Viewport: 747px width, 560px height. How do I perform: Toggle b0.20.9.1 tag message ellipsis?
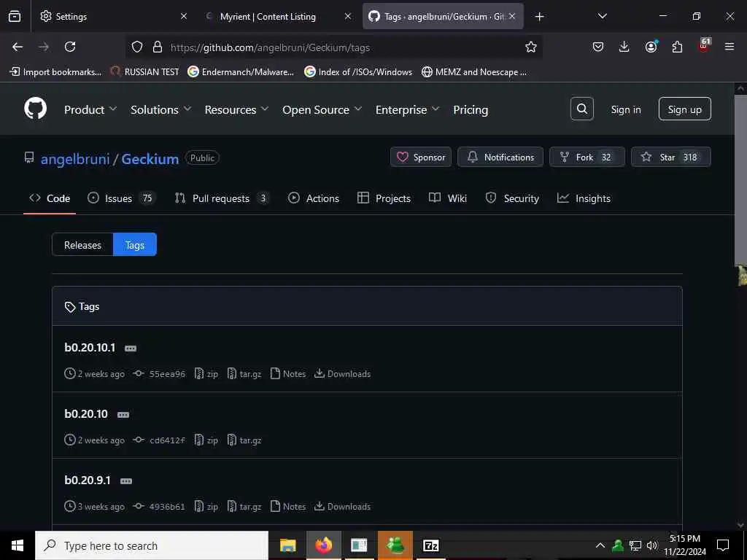click(x=126, y=481)
